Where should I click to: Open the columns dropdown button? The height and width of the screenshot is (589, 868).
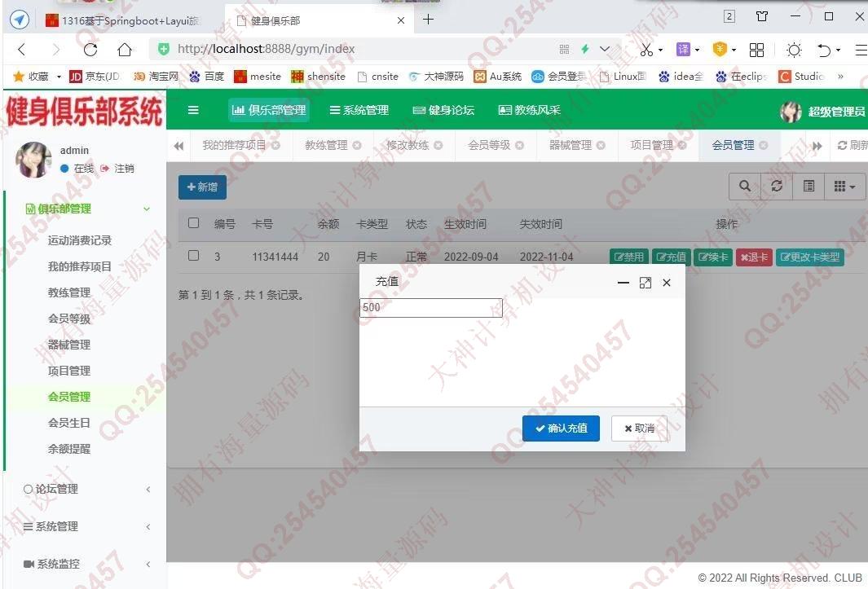844,187
